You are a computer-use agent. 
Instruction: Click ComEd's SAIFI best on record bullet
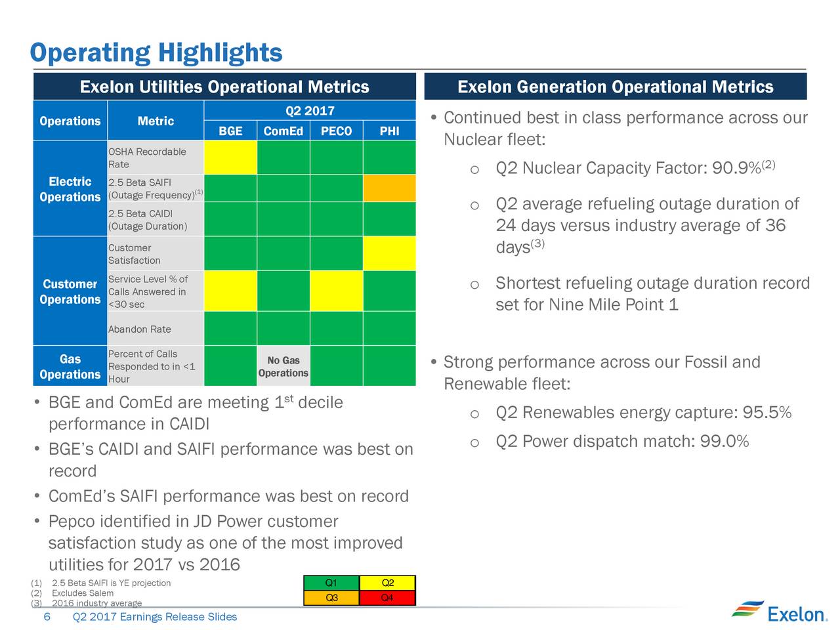point(221,496)
